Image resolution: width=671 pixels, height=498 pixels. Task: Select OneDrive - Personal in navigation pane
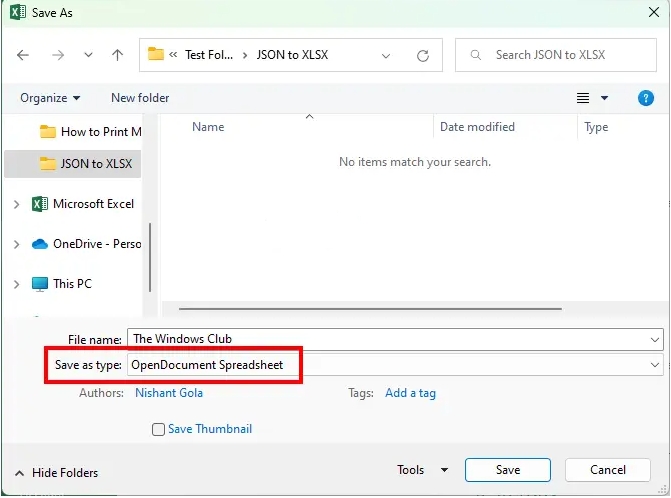pyautogui.click(x=86, y=244)
